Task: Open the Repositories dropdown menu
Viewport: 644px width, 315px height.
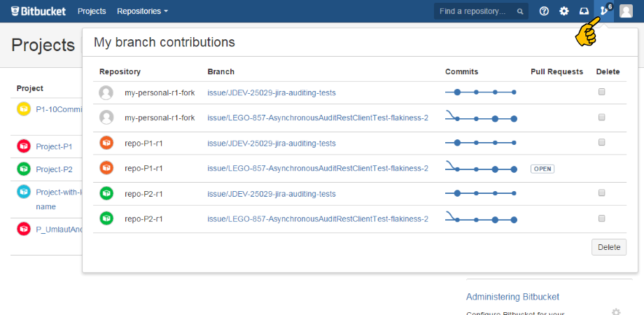Action: pos(143,11)
